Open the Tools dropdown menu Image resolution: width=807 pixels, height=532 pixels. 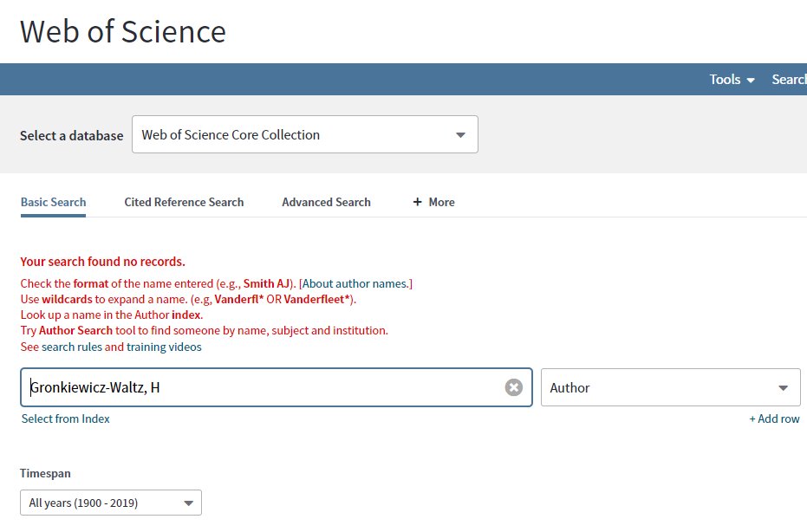[732, 79]
